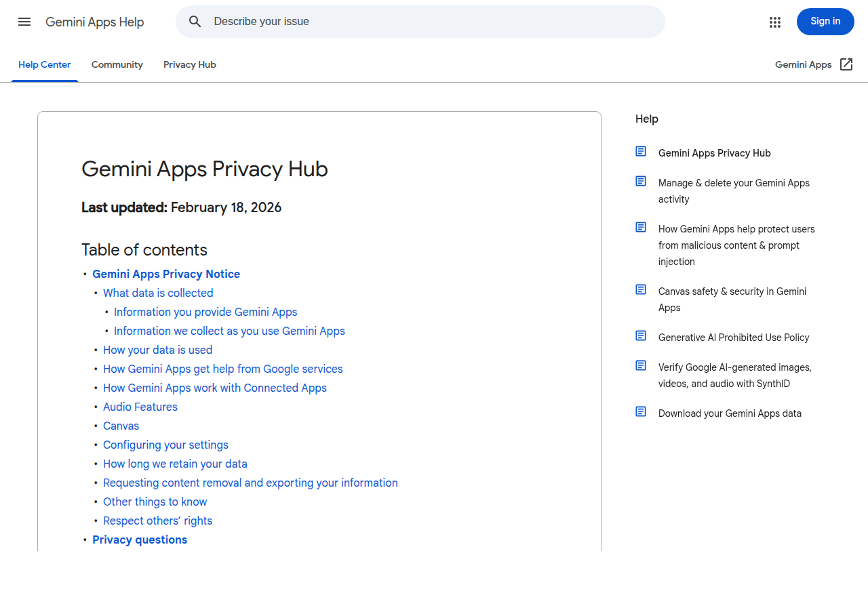868x610 pixels.
Task: Open the hamburger main menu
Action: pos(24,22)
